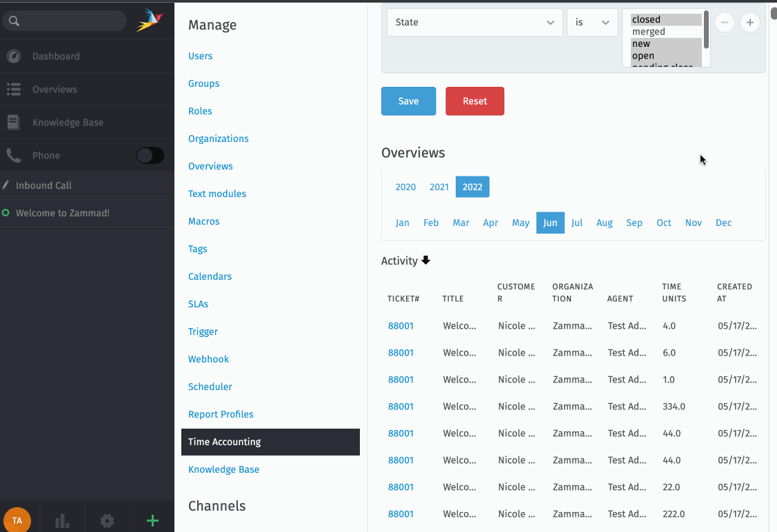Image resolution: width=777 pixels, height=532 pixels.
Task: Download Activity data via the arrow icon
Action: [x=426, y=261]
